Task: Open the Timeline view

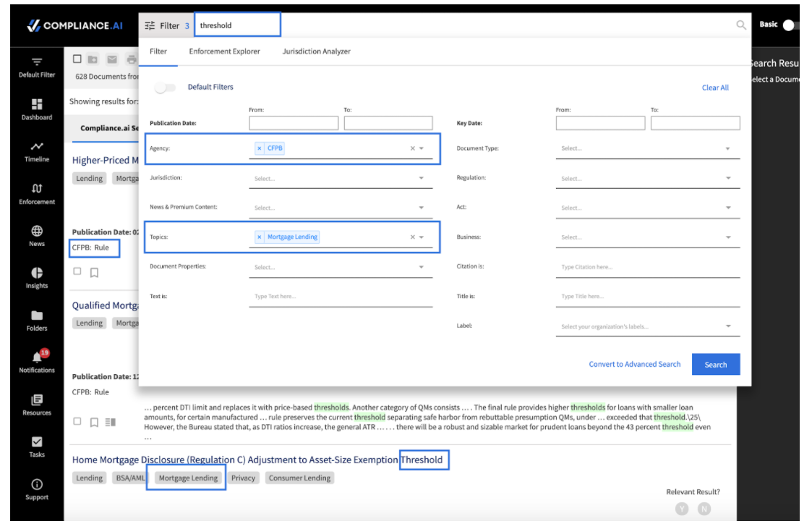Action: coord(37,152)
